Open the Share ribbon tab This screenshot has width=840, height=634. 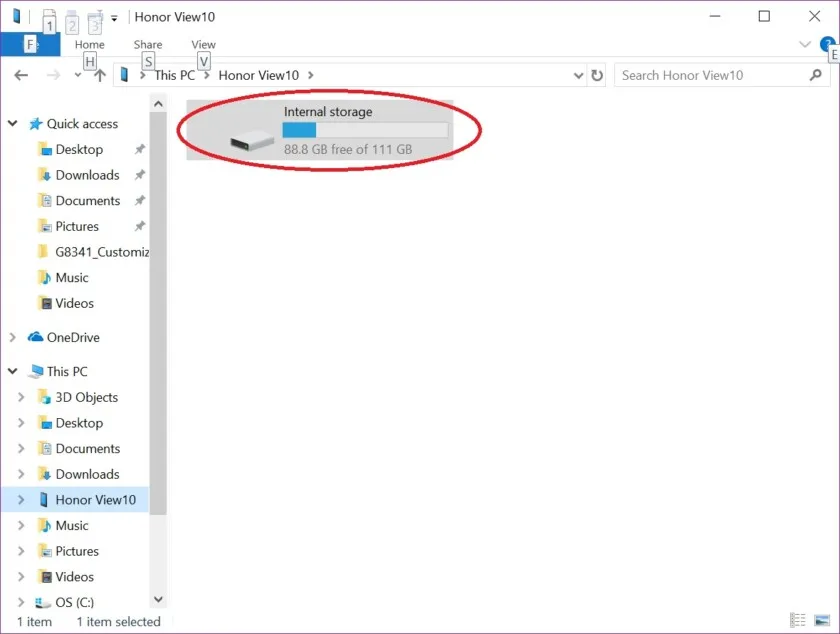148,44
